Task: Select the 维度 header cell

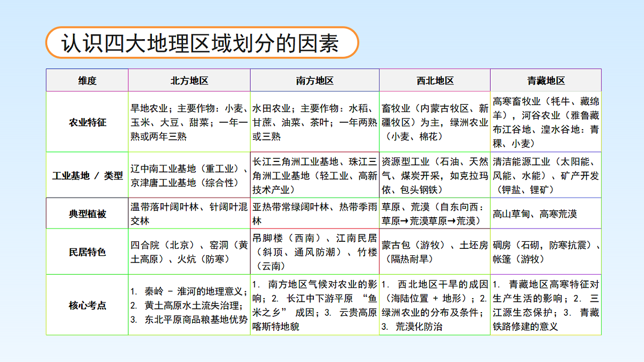Action: click(x=87, y=80)
